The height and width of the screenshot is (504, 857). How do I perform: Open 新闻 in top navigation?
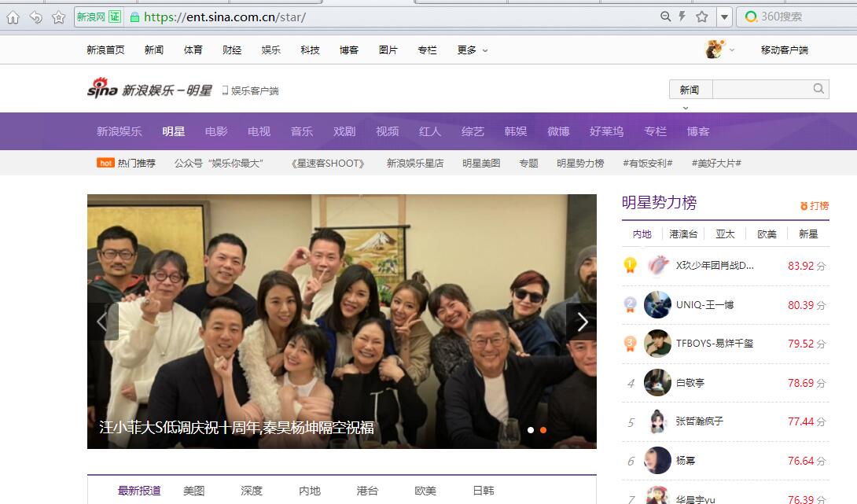(154, 50)
